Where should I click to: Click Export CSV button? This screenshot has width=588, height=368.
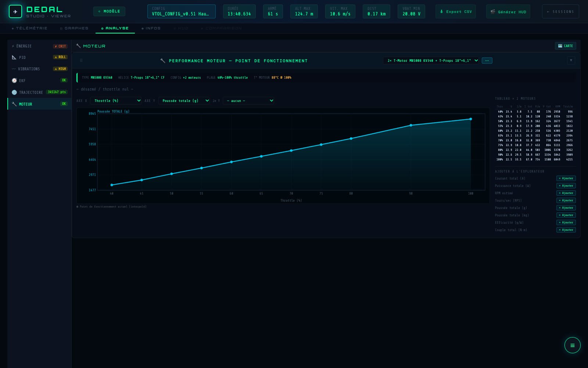pyautogui.click(x=456, y=11)
